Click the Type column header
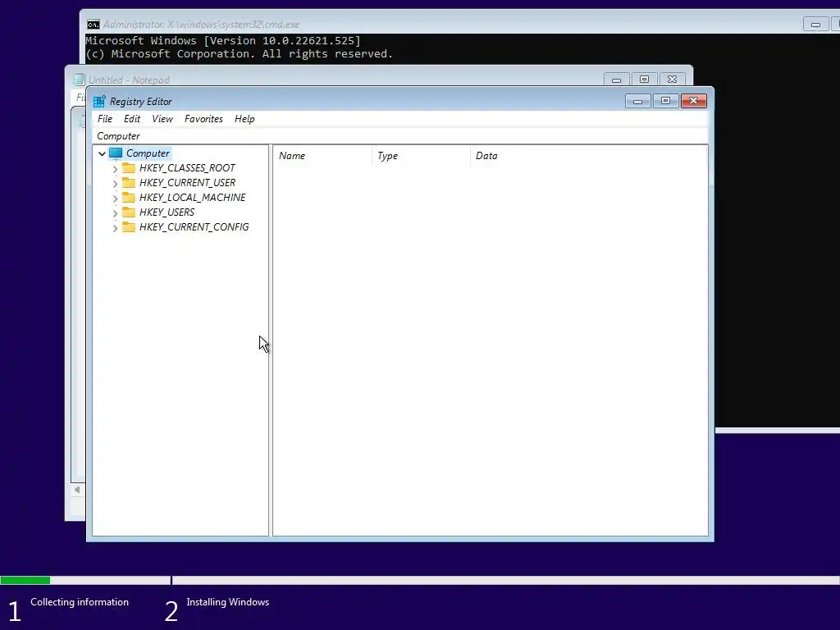Image resolution: width=840 pixels, height=630 pixels. click(421, 156)
